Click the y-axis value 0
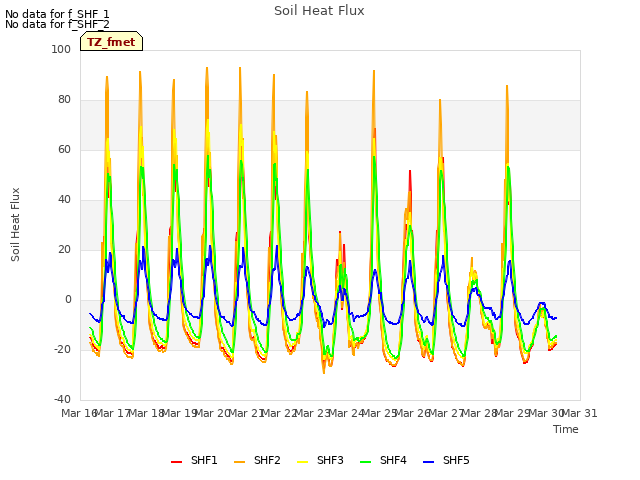Image resolution: width=640 pixels, height=480 pixels. coord(68,300)
